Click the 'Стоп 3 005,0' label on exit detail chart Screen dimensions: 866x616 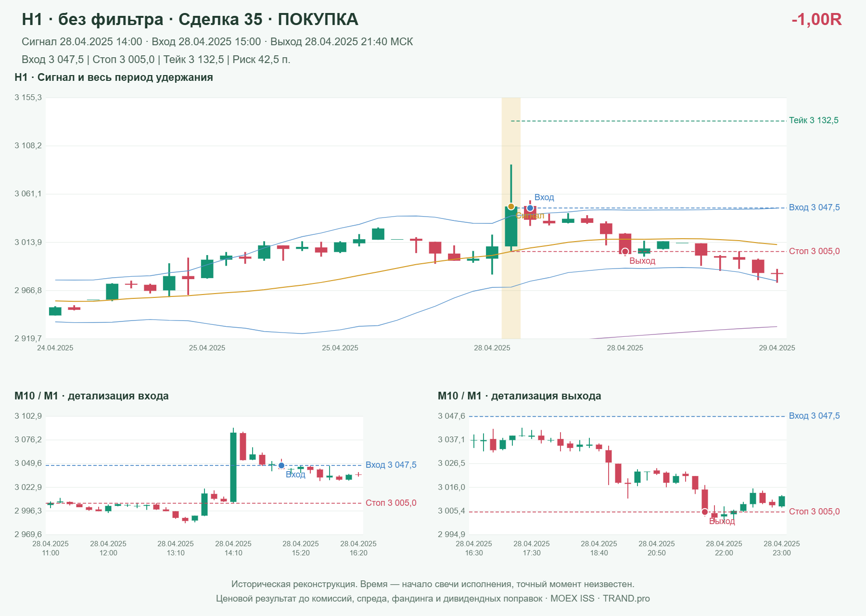[x=814, y=512]
